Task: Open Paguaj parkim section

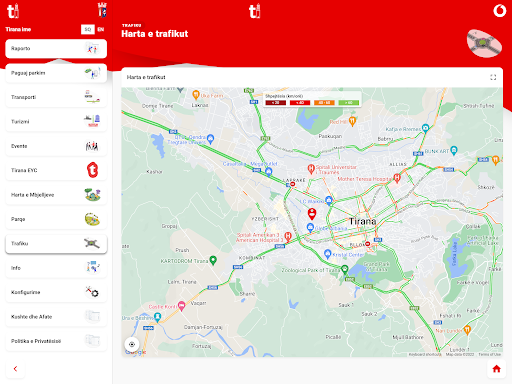Action: 56,73
